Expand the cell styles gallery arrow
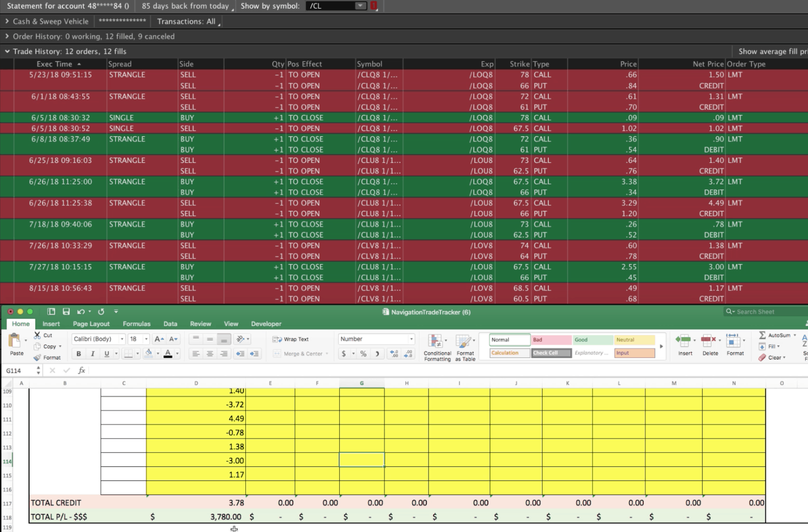The width and height of the screenshot is (808, 532). [661, 346]
